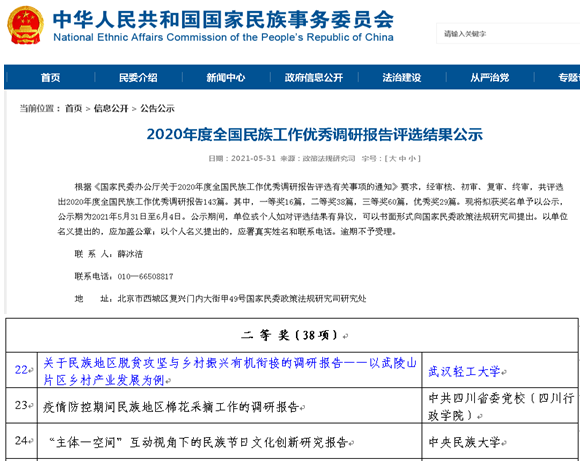Click the English title National Ethnic Affairs Commission

223,38
